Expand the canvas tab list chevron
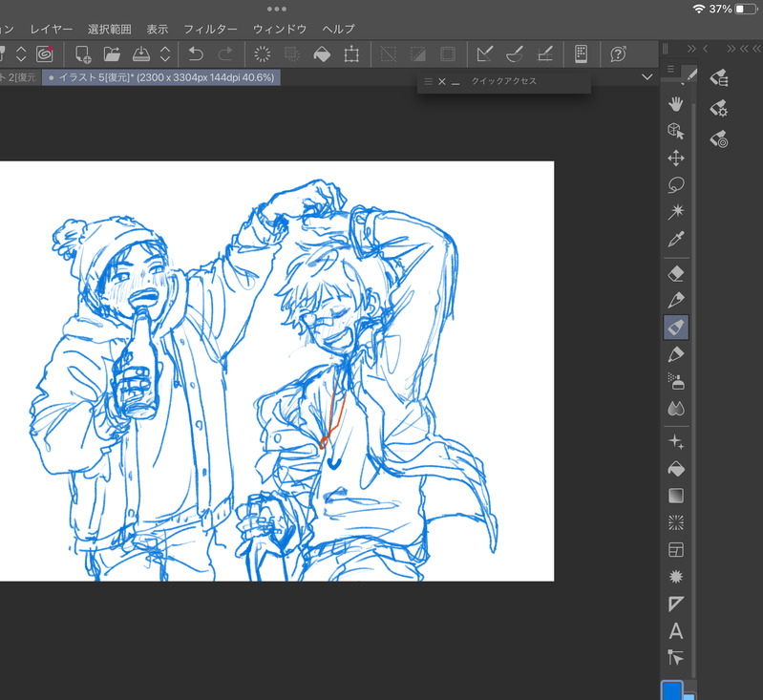 tap(647, 77)
